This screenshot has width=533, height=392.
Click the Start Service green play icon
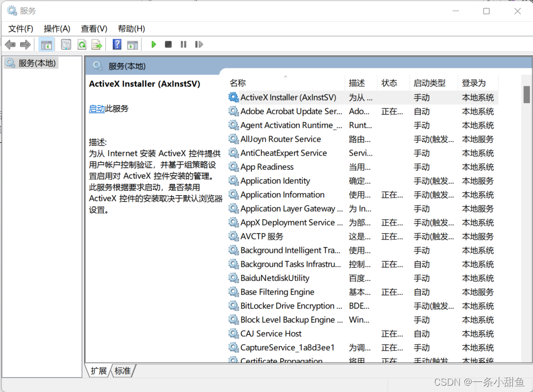pos(153,44)
